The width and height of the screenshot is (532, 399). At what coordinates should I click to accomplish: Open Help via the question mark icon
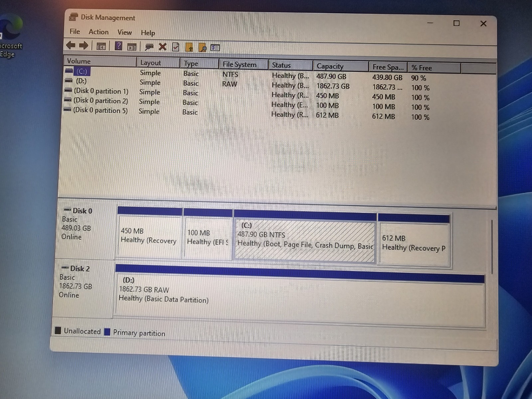click(x=118, y=46)
